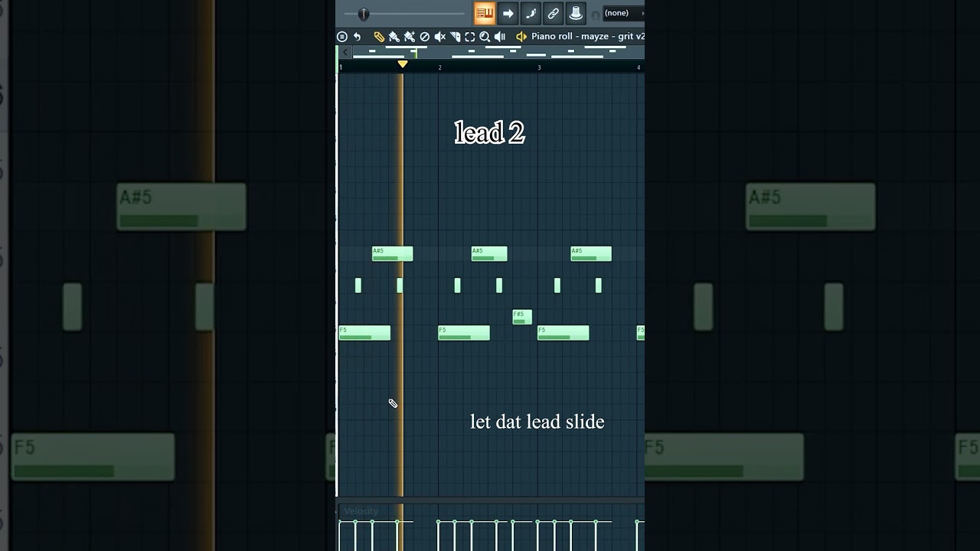Toggle the footstep countdown icon

(x=531, y=13)
